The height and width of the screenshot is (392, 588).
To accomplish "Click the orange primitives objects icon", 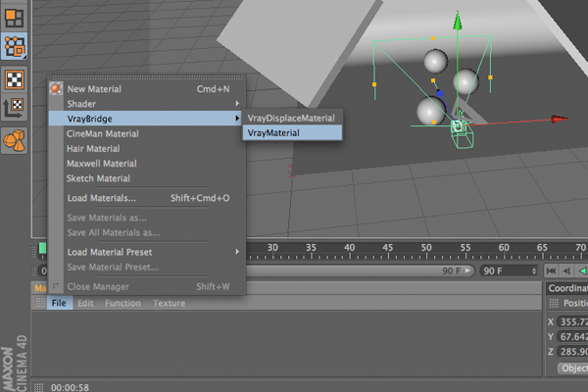I will [15, 141].
